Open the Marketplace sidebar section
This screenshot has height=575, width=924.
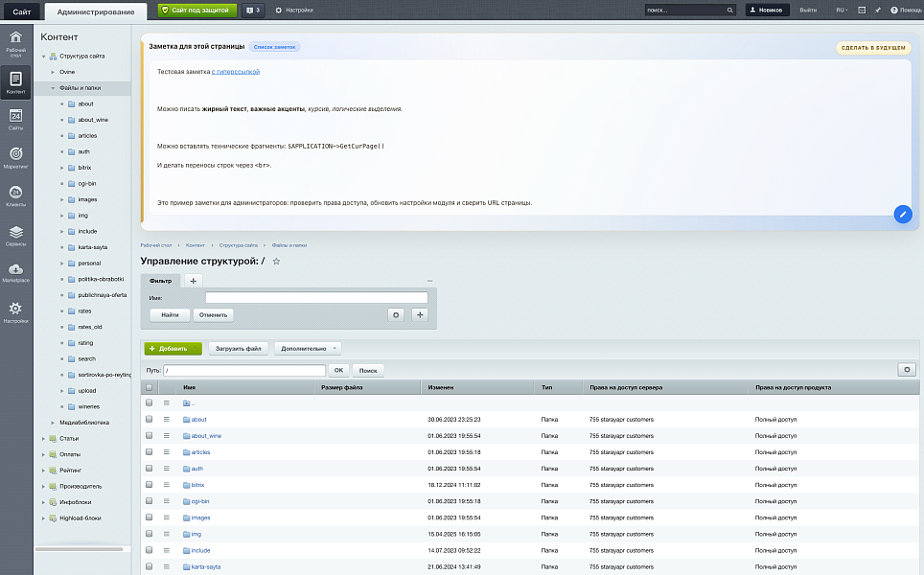pos(16,273)
